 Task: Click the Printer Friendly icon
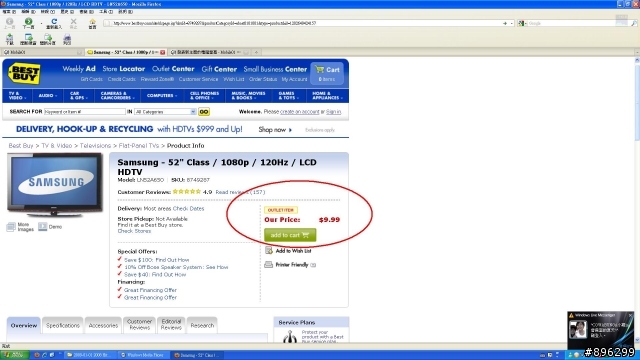coord(269,264)
